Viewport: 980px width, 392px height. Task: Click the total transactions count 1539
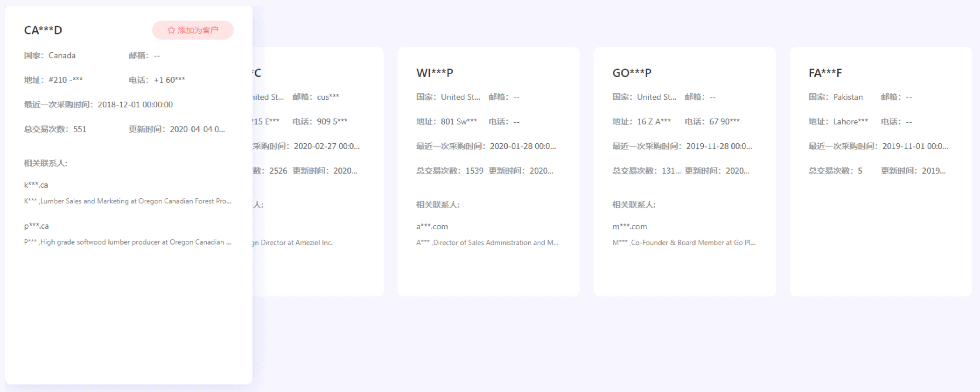(474, 171)
